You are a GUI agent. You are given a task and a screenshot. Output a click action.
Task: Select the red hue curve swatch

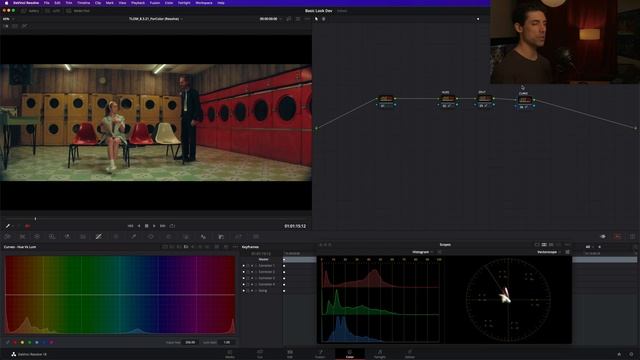[x=15, y=342]
